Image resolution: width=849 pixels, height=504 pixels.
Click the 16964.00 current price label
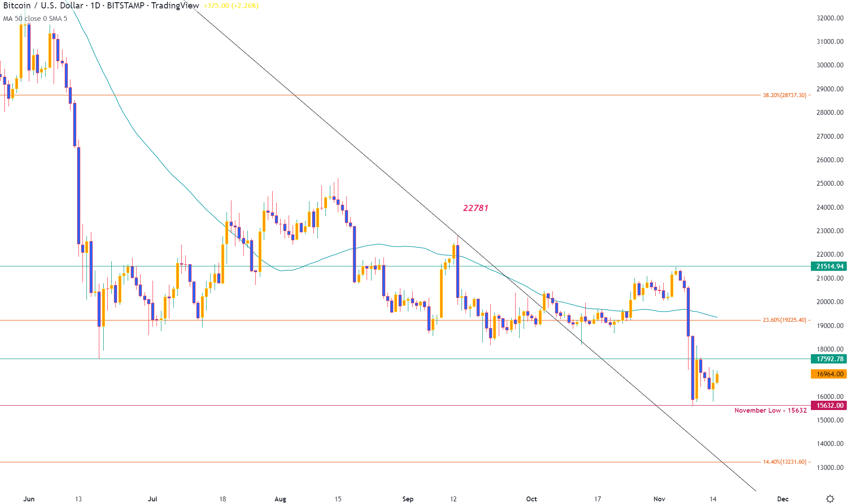(829, 374)
